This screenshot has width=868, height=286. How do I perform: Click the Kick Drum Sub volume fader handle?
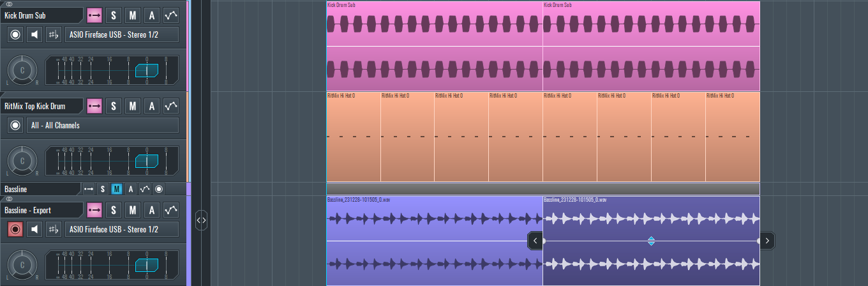(x=146, y=70)
